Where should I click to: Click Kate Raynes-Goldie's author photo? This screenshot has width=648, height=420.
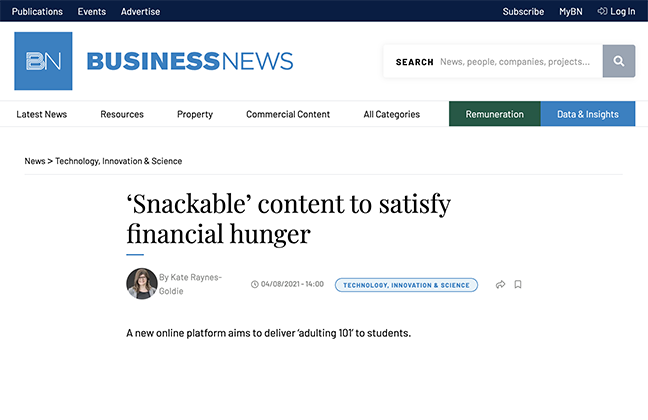142,284
